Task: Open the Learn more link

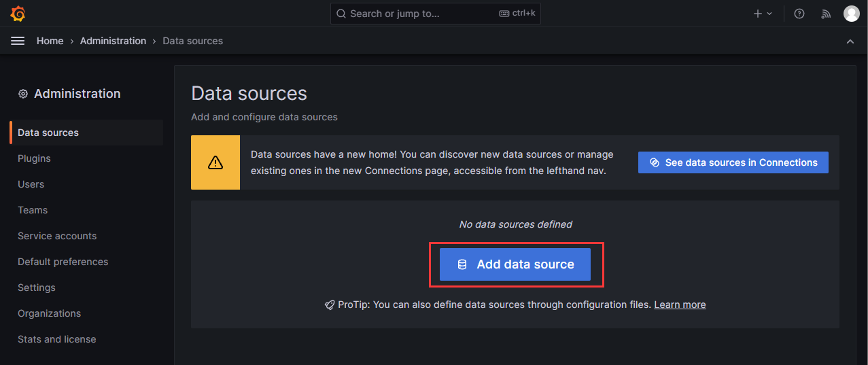Action: tap(680, 305)
